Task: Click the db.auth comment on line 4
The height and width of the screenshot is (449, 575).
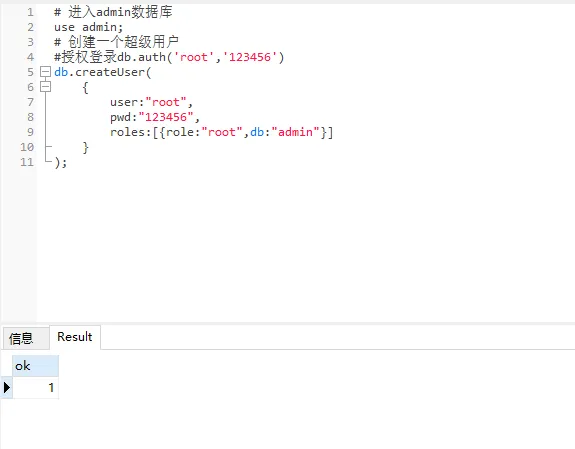Action: point(169,57)
